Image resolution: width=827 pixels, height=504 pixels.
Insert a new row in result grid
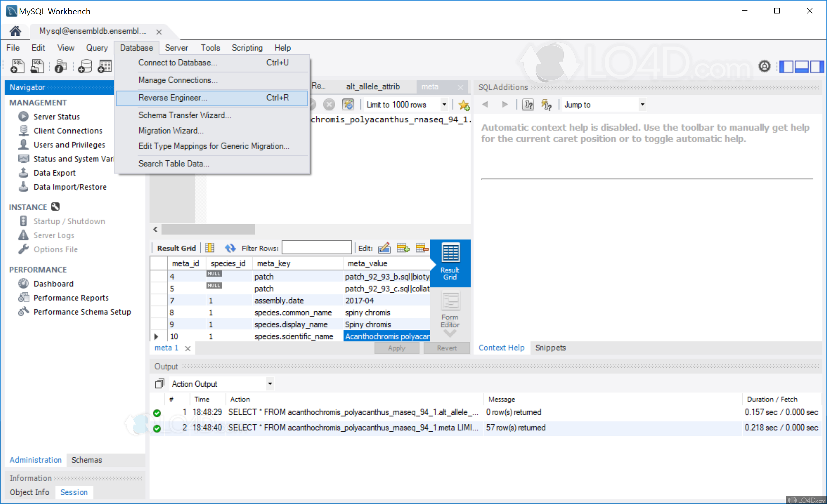pos(403,248)
